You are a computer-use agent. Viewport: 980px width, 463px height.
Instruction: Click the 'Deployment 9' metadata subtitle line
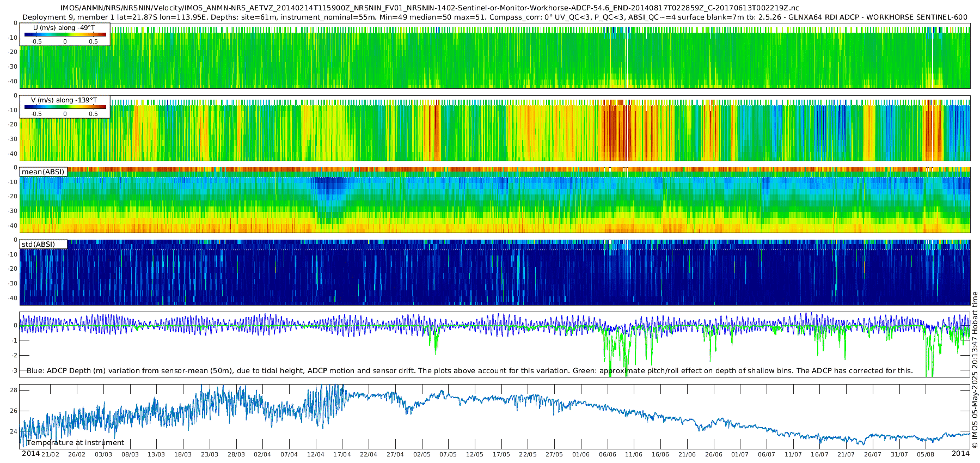(x=494, y=17)
